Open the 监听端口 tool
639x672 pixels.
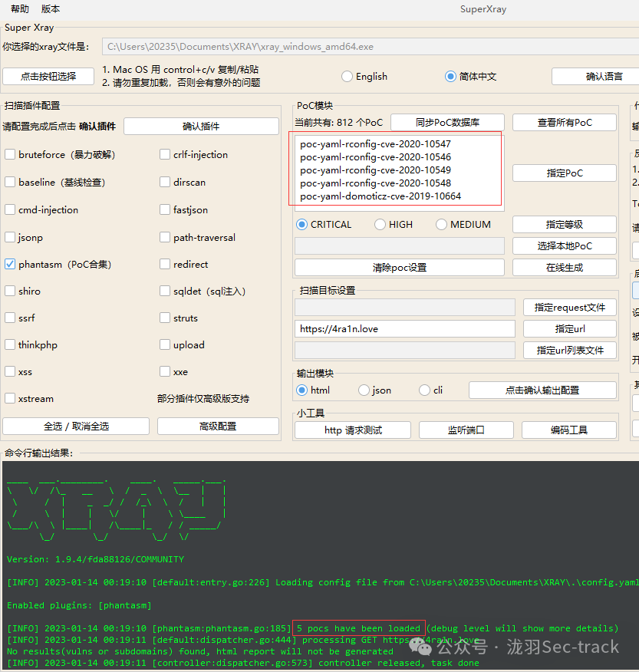tap(466, 430)
